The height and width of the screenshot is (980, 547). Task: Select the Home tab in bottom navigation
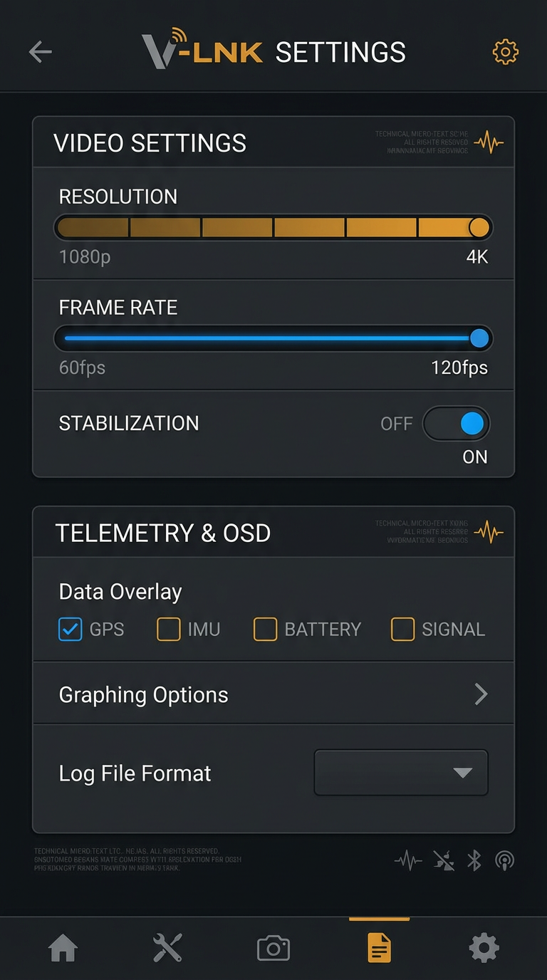(x=63, y=947)
